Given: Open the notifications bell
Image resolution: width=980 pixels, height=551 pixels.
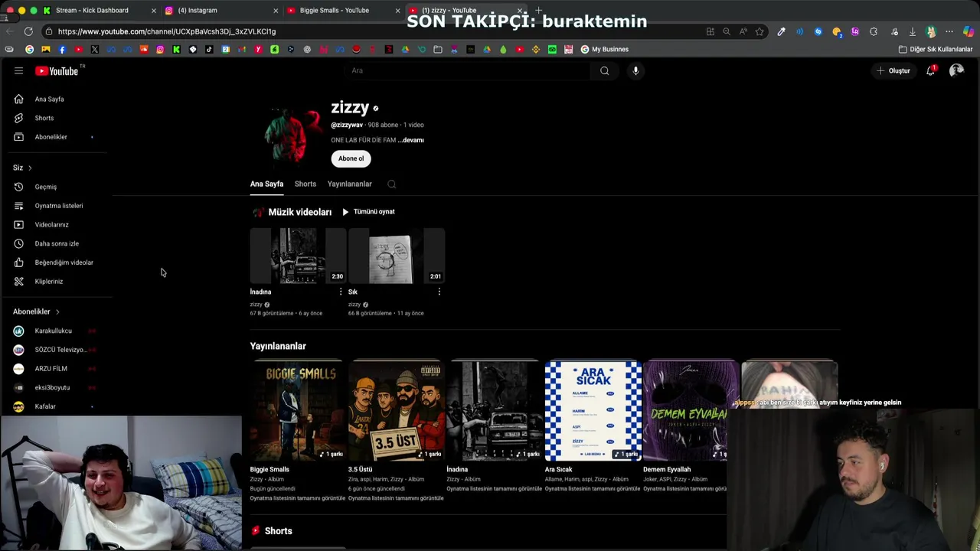Looking at the screenshot, I should (930, 70).
